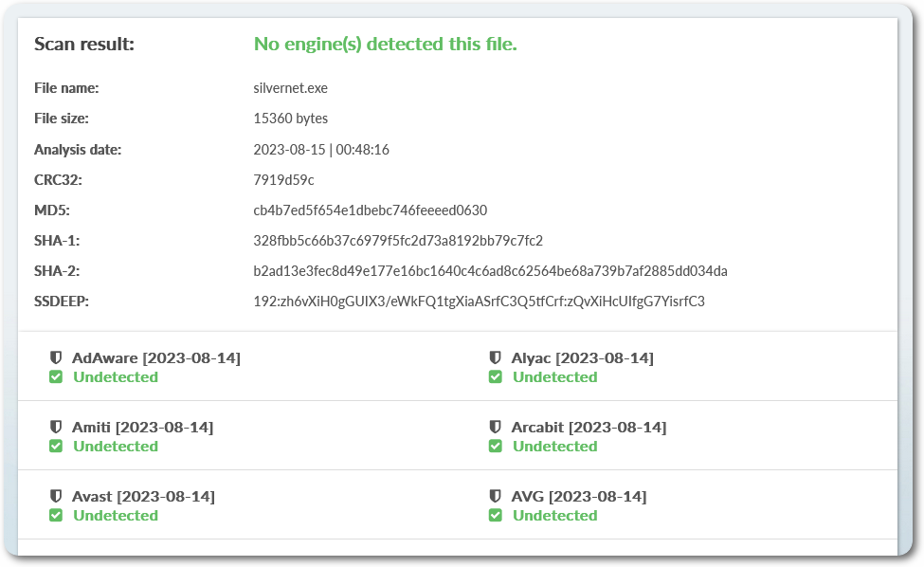The height and width of the screenshot is (567, 924).
Task: Click the SHA-2 hash string
Action: coord(490,271)
